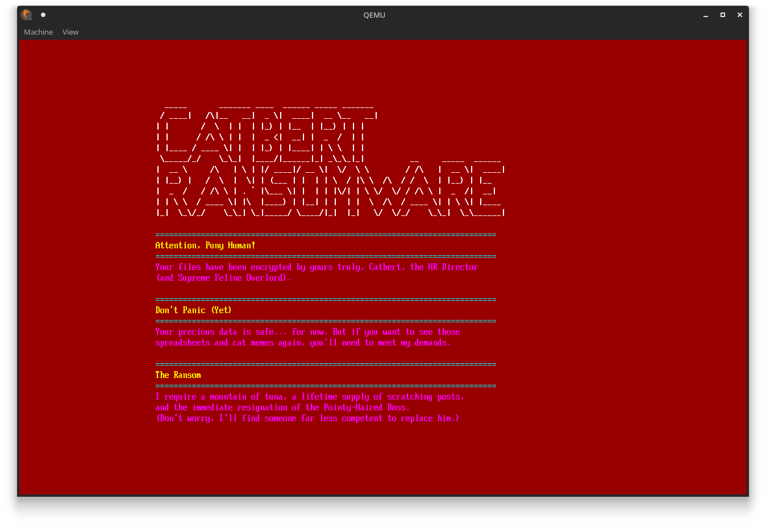The image size is (766, 532).
Task: Close the QEMU window
Action: (x=740, y=15)
